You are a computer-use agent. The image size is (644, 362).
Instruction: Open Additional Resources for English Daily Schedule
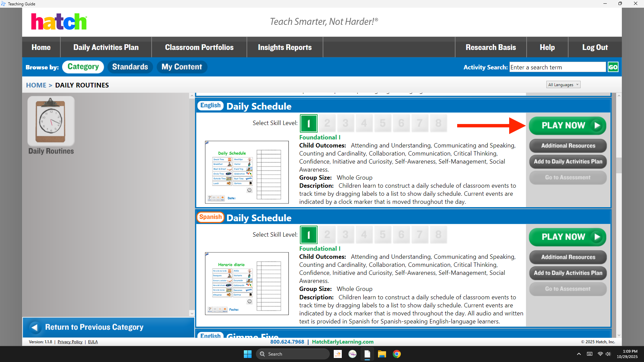568,146
